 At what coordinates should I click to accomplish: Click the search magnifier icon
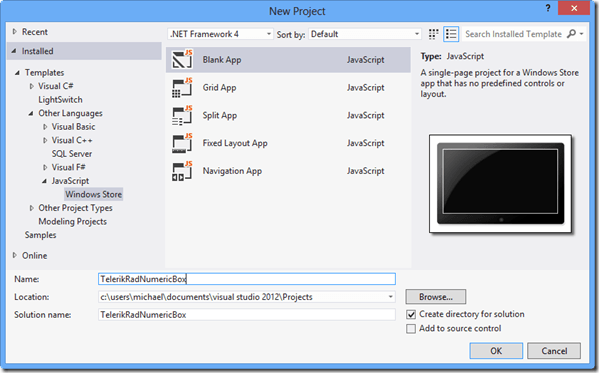point(571,34)
